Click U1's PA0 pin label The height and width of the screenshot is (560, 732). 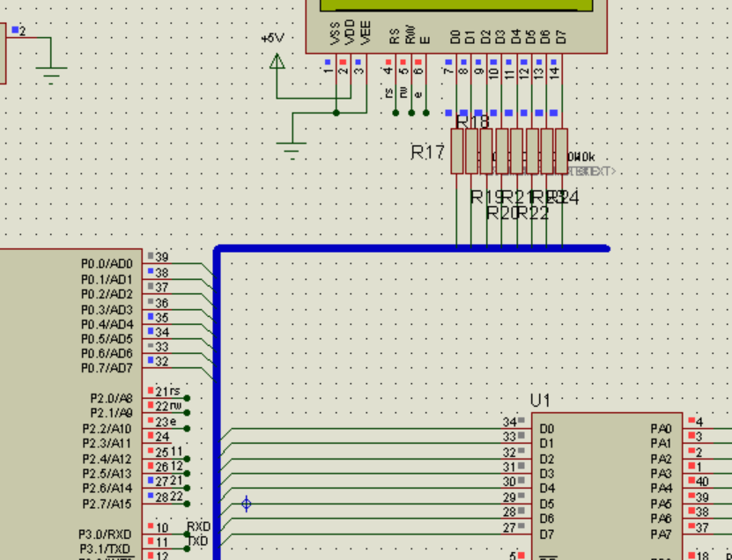[661, 429]
